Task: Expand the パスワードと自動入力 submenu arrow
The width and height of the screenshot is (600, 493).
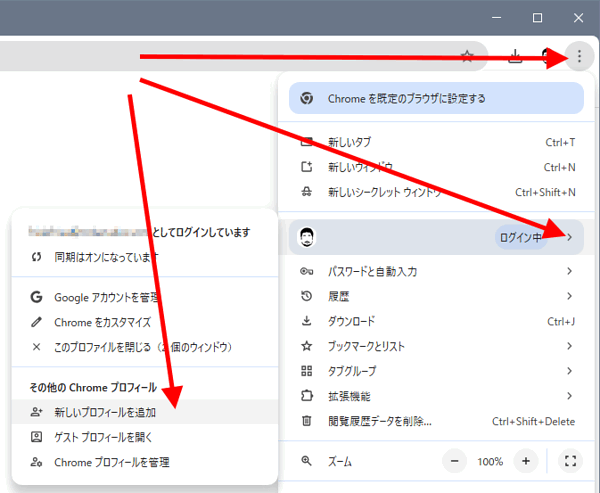Action: 569,271
